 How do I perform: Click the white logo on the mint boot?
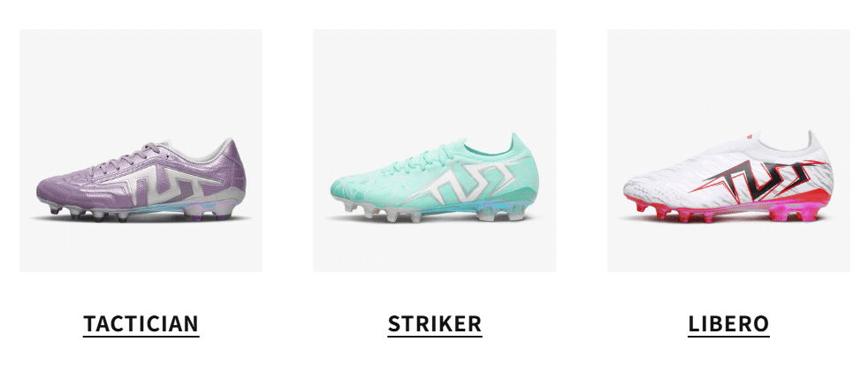point(465,185)
